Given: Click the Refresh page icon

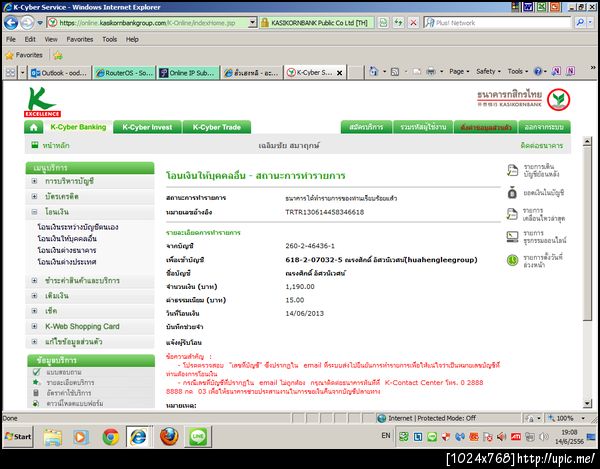Looking at the screenshot, I should [398, 23].
